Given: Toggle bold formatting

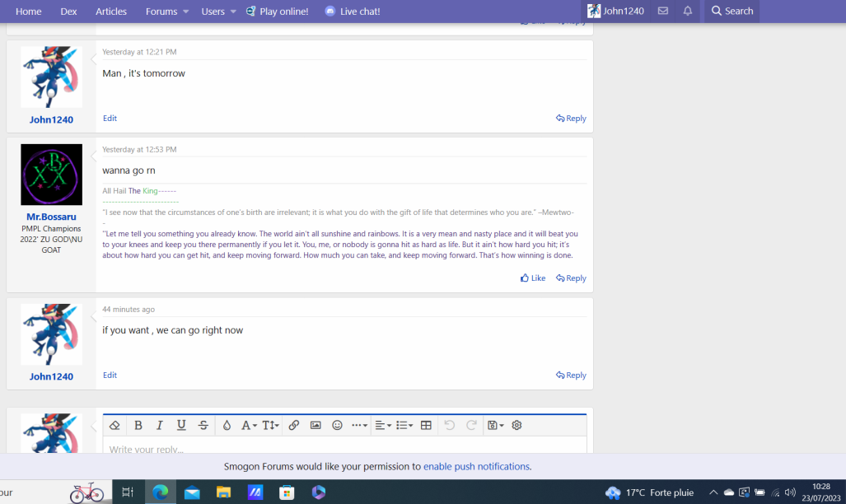Looking at the screenshot, I should (138, 426).
